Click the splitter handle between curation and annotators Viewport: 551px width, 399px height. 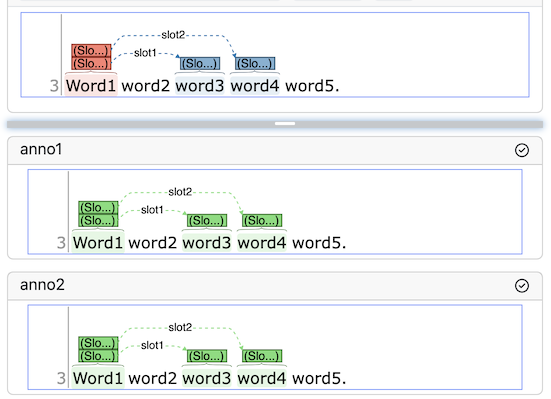pyautogui.click(x=285, y=124)
